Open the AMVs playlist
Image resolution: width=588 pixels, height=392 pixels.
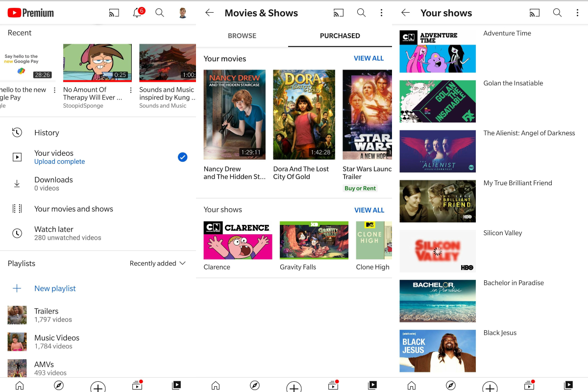[98, 367]
